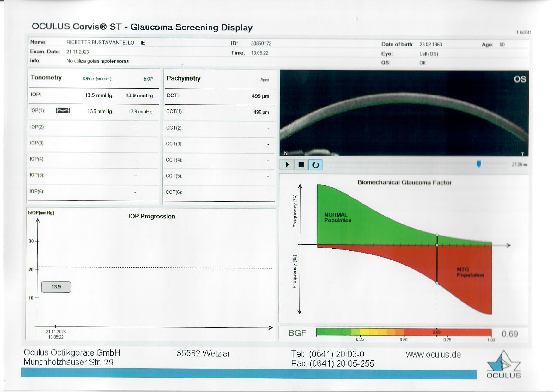Click the 0.69 marker on the BGF color bar
The height and width of the screenshot is (392, 554).
(x=436, y=332)
